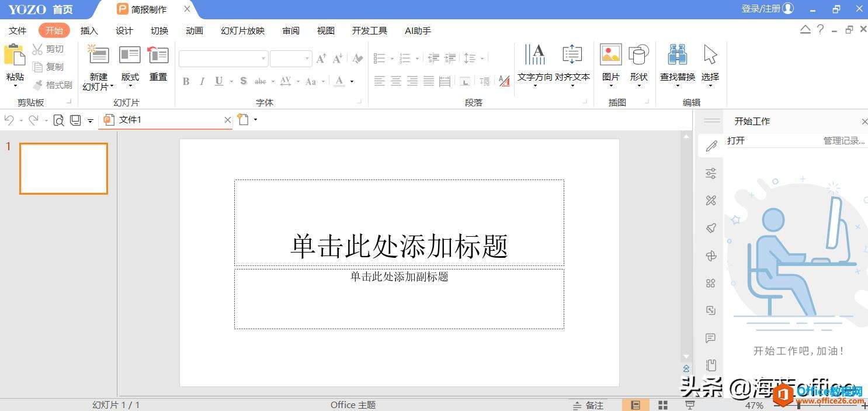Click the pencil icon in the side panel
Screen dimensions: 868x411
coord(711,146)
